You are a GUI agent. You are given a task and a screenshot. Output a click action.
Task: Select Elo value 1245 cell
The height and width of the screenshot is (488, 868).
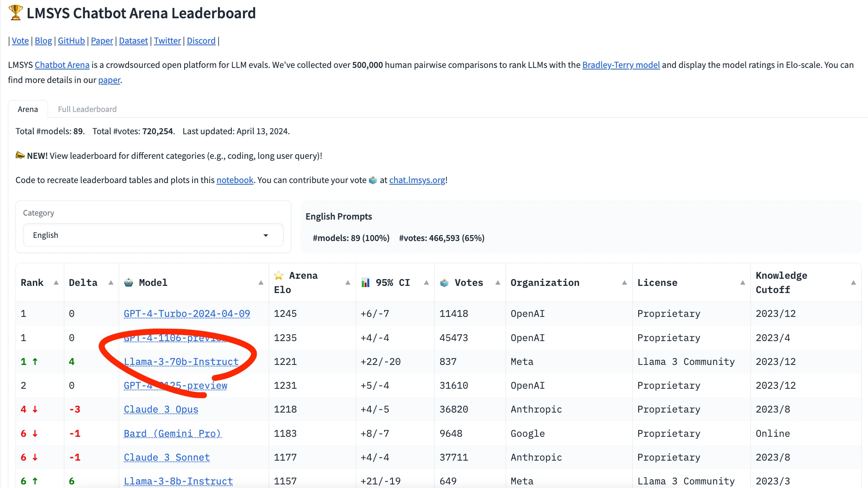(x=285, y=314)
